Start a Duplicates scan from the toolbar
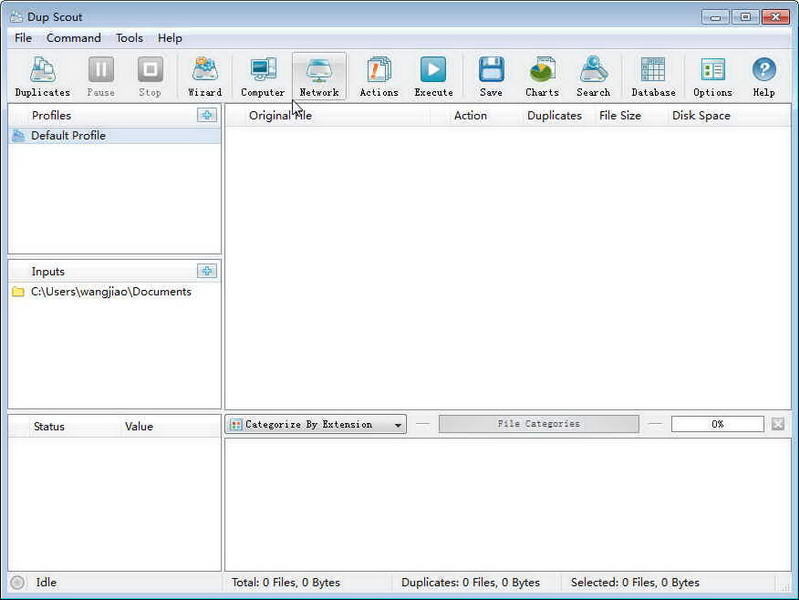 43,76
